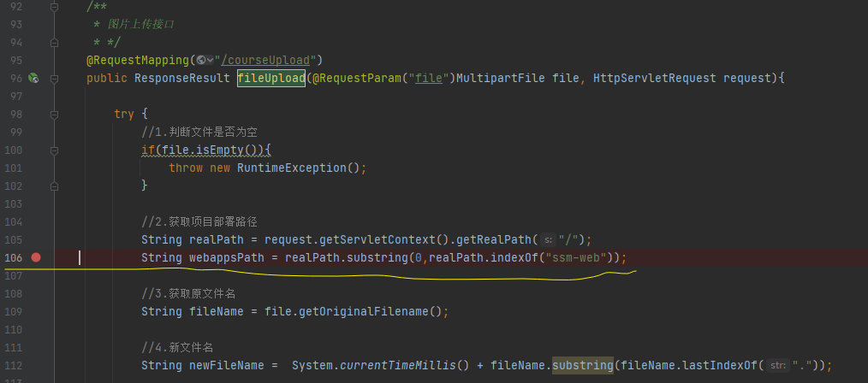Viewport: 868px width, 383px height.
Task: Remove the red breakpoint on line 106
Action: tap(36, 257)
